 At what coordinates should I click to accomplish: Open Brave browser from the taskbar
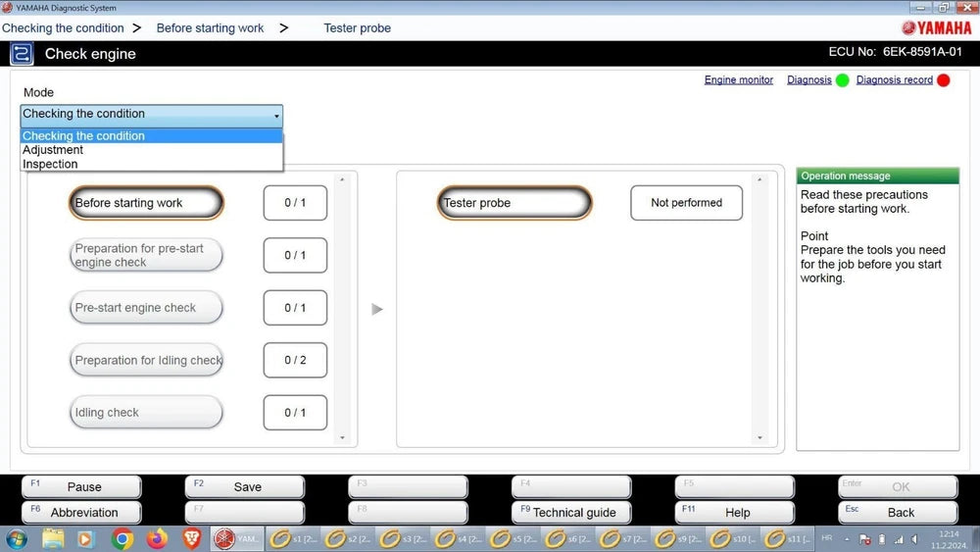coord(192,539)
